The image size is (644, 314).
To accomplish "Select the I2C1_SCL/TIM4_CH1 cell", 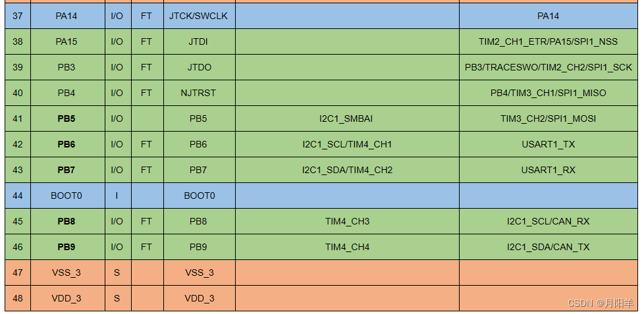I will (x=347, y=144).
